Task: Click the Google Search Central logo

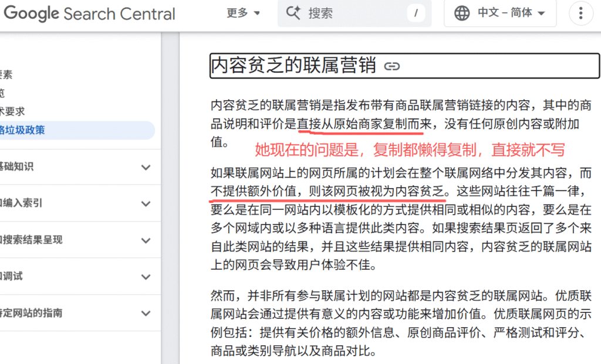Action: 89,13
